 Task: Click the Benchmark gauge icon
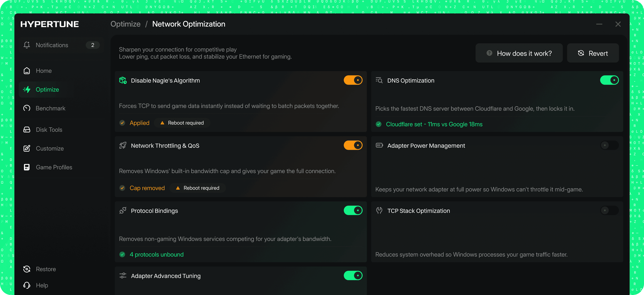(x=27, y=108)
